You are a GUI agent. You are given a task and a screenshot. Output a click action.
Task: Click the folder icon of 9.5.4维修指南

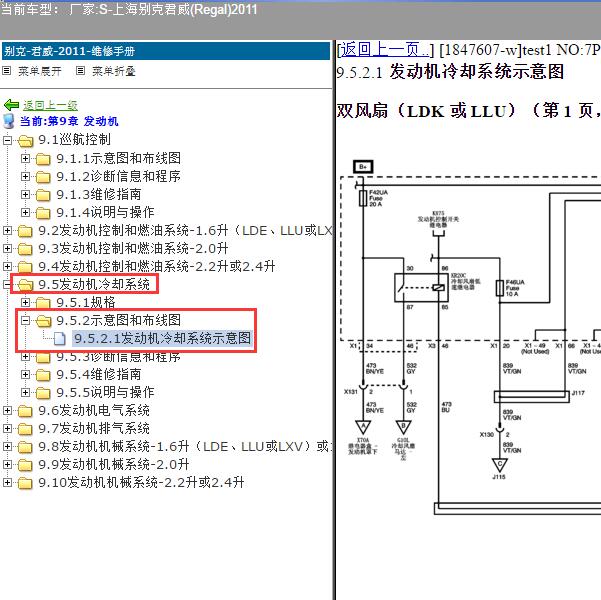point(43,375)
